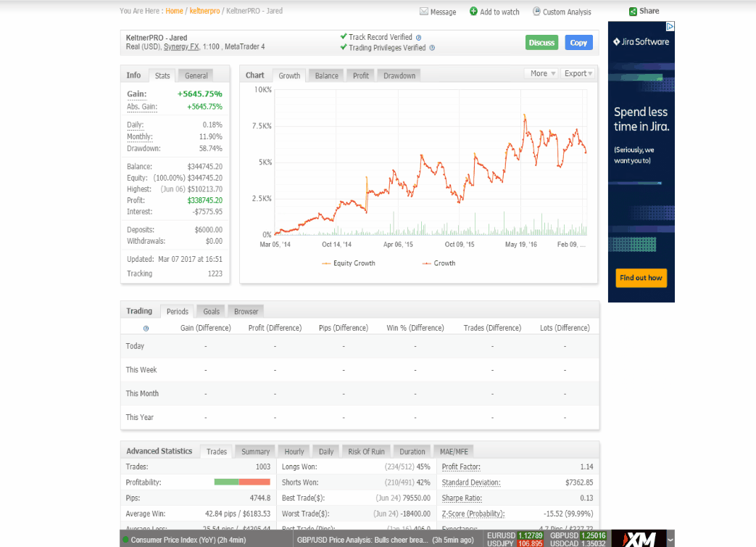756x547 pixels.
Task: Open the Export dropdown menu
Action: 578,73
